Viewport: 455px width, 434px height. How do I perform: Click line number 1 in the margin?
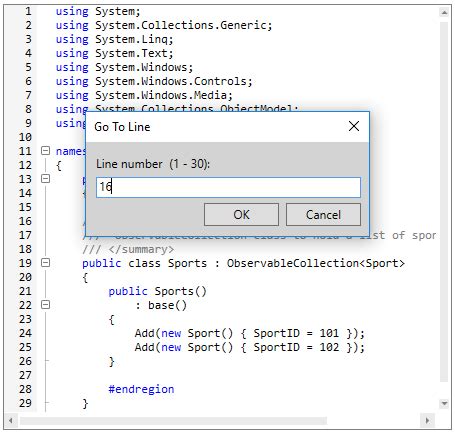pyautogui.click(x=28, y=11)
